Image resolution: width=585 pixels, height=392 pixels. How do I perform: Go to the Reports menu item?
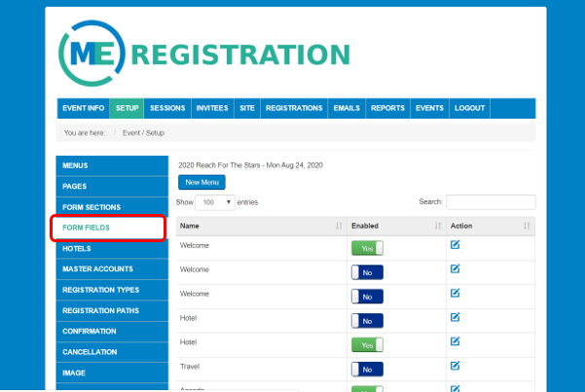(387, 108)
